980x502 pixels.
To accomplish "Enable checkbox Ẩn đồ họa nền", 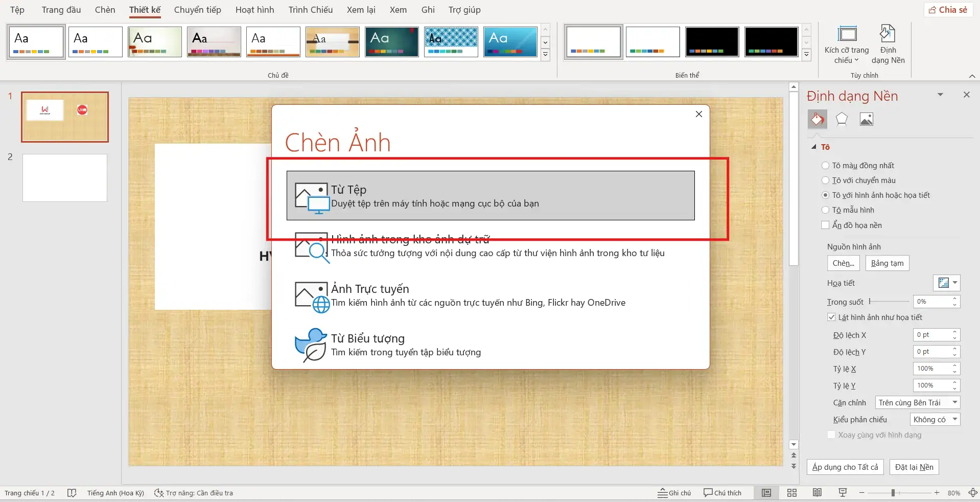I will [826, 225].
